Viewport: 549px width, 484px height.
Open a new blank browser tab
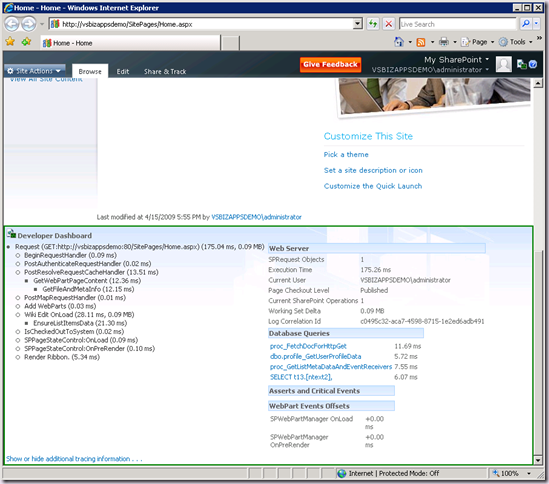click(231, 43)
